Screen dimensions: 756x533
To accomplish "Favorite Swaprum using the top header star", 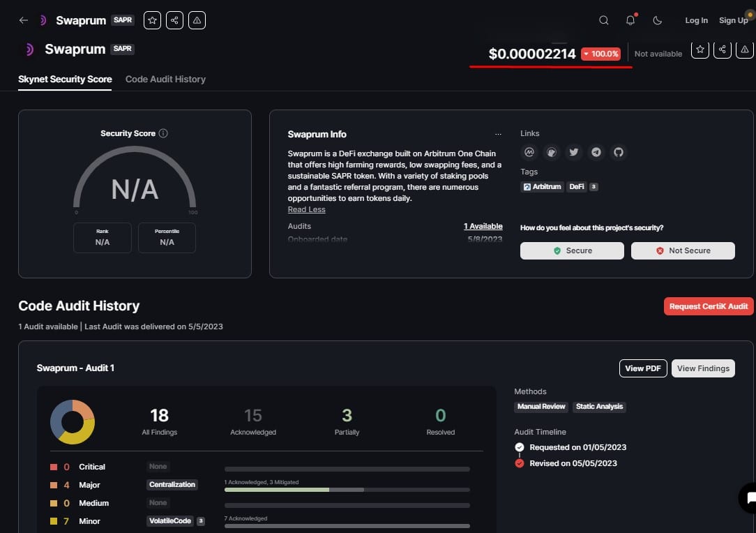I will [x=152, y=20].
